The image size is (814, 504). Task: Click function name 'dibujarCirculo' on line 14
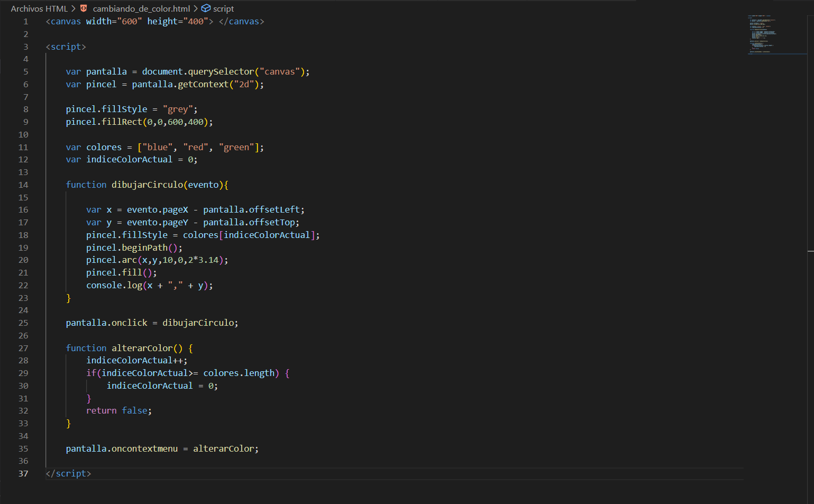click(x=147, y=185)
